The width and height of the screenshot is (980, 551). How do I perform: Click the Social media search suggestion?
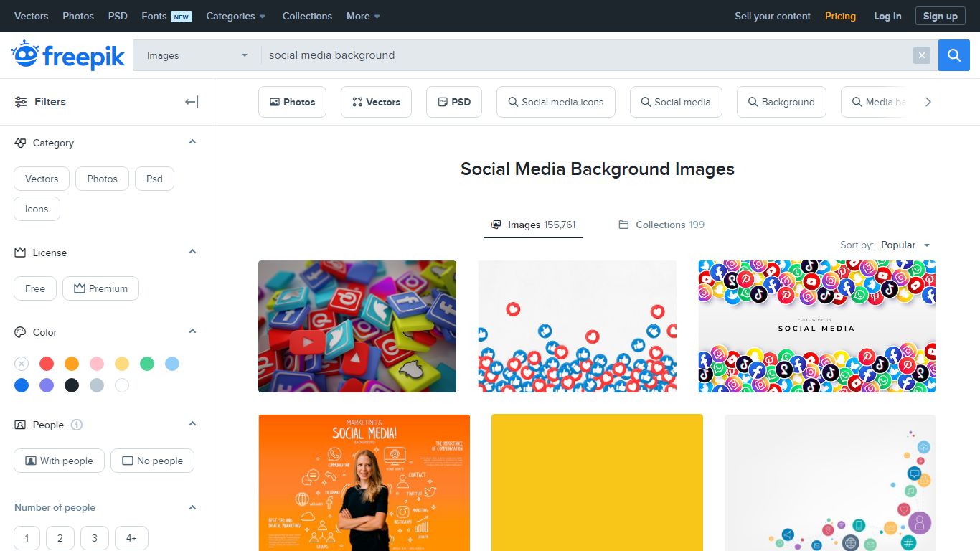tap(676, 102)
